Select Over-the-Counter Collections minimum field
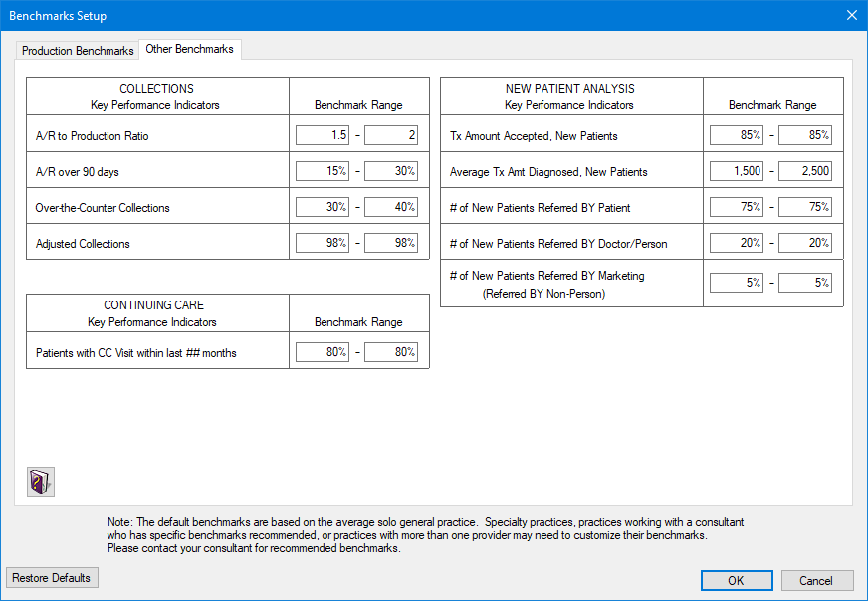The width and height of the screenshot is (868, 601). point(323,208)
